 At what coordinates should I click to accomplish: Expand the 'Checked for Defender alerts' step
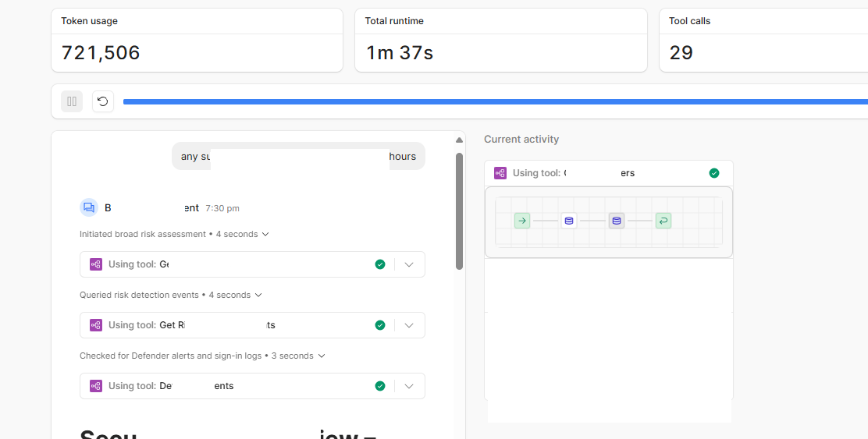click(x=321, y=356)
